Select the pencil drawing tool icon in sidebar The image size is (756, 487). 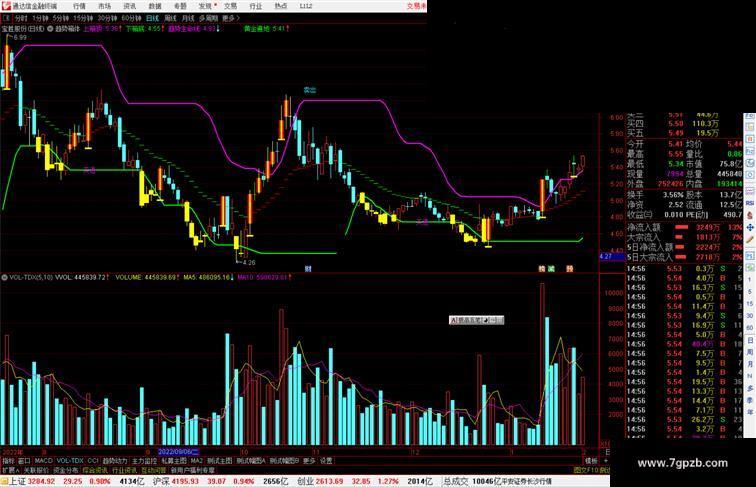tap(750, 239)
